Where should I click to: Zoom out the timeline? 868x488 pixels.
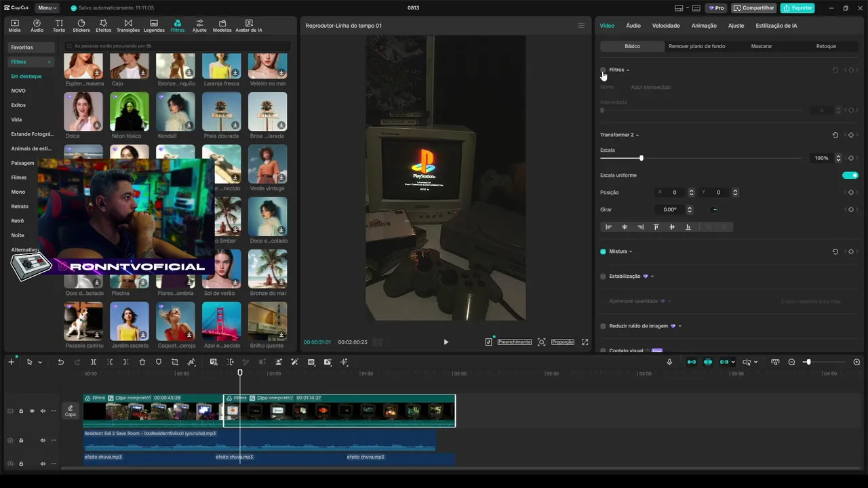pos(791,362)
